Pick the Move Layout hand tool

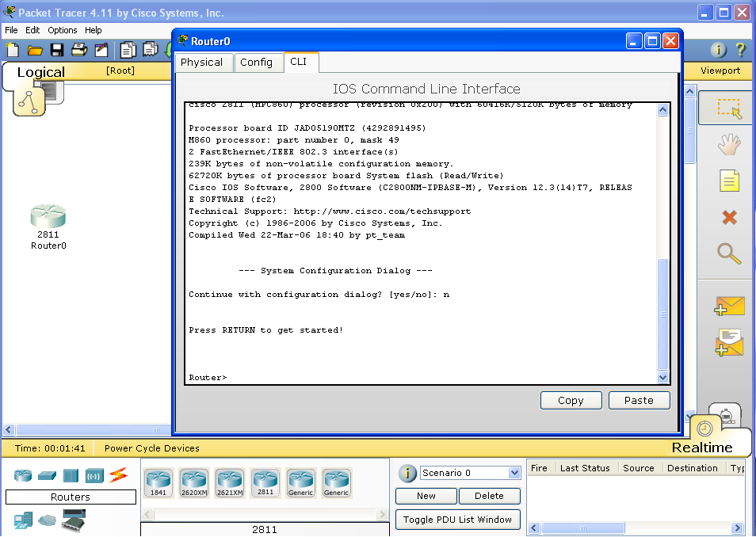(729, 144)
